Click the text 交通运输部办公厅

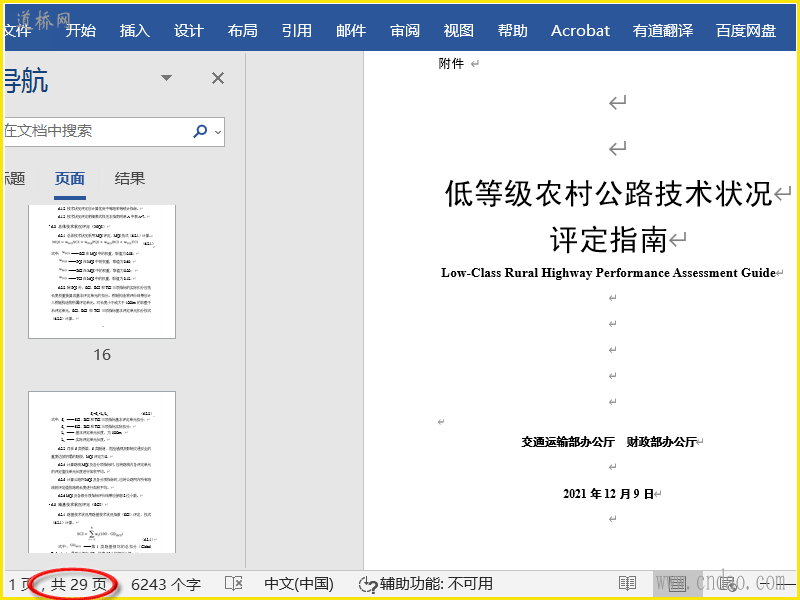[x=567, y=442]
